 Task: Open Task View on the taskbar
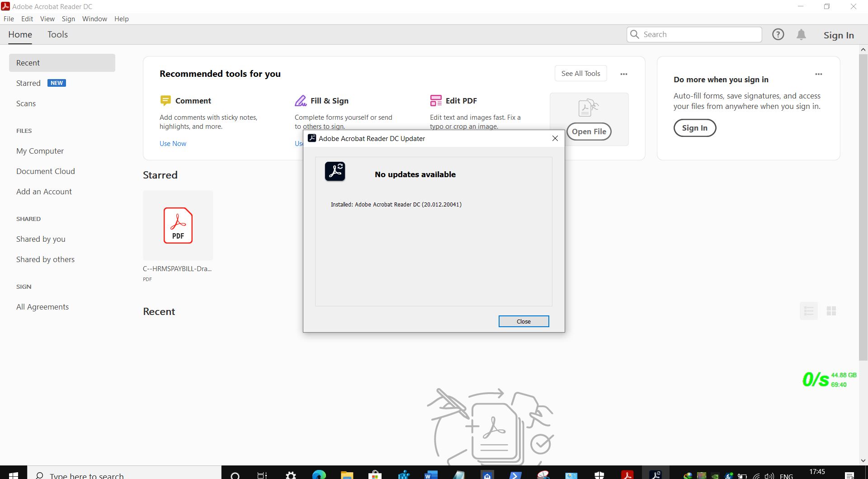262,475
